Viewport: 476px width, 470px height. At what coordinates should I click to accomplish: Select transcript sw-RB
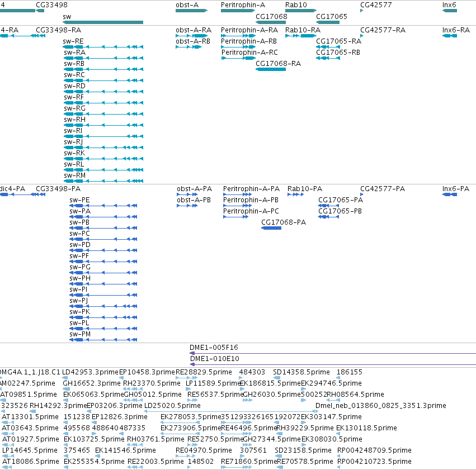pos(103,69)
